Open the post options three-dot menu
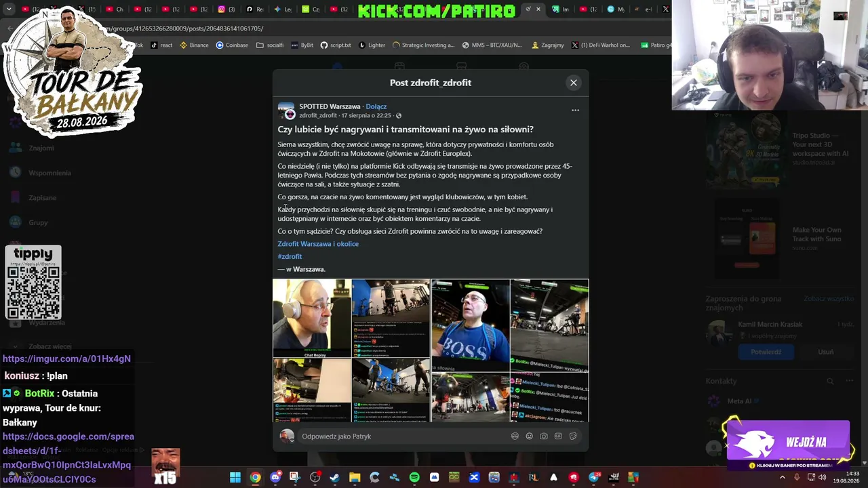 coord(575,110)
